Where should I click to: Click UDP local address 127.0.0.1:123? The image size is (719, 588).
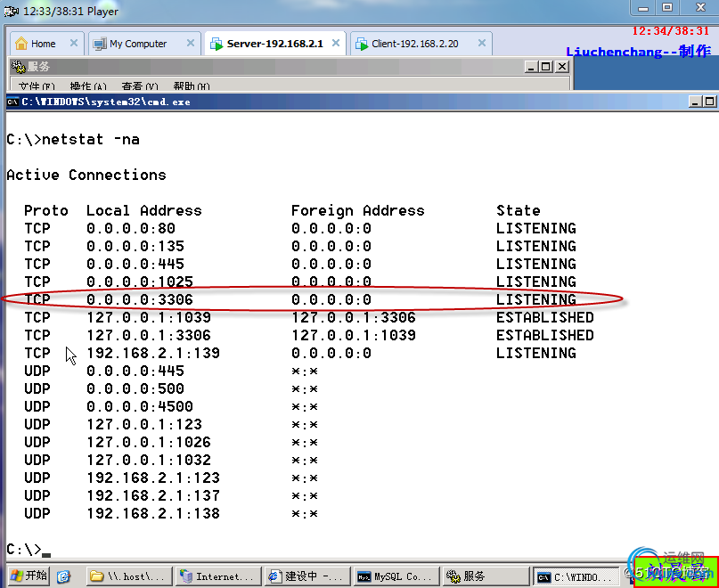pos(144,424)
